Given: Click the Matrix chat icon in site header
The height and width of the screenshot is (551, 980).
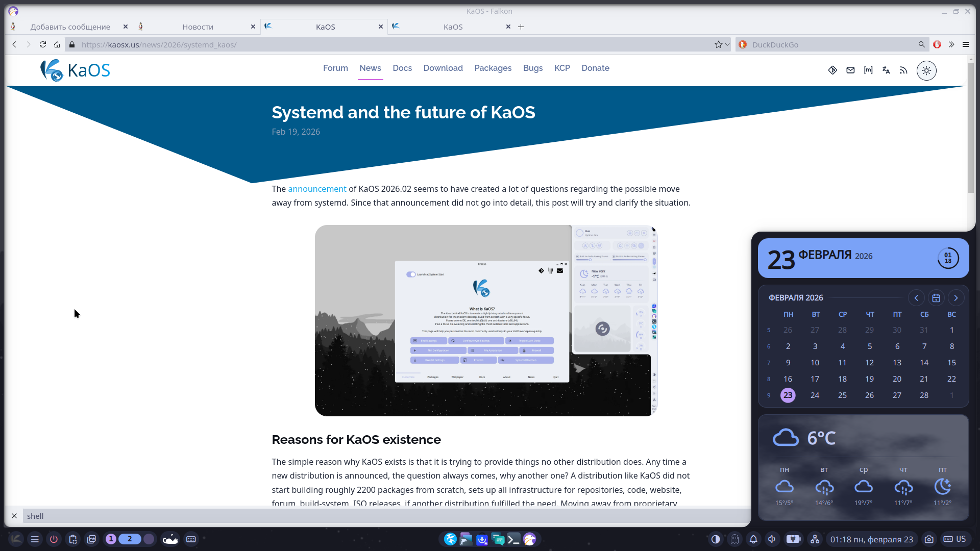Looking at the screenshot, I should pyautogui.click(x=868, y=70).
